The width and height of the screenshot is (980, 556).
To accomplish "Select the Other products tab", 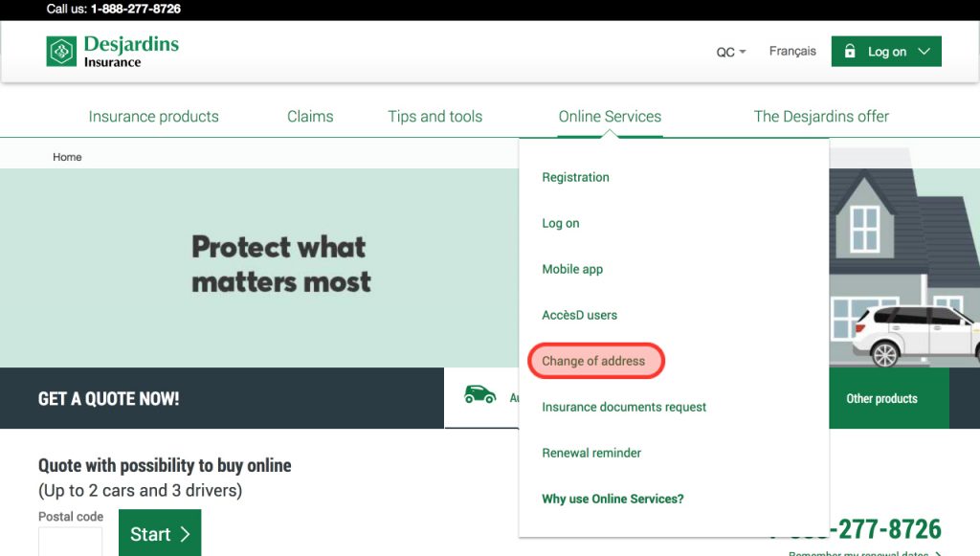I will (x=889, y=398).
